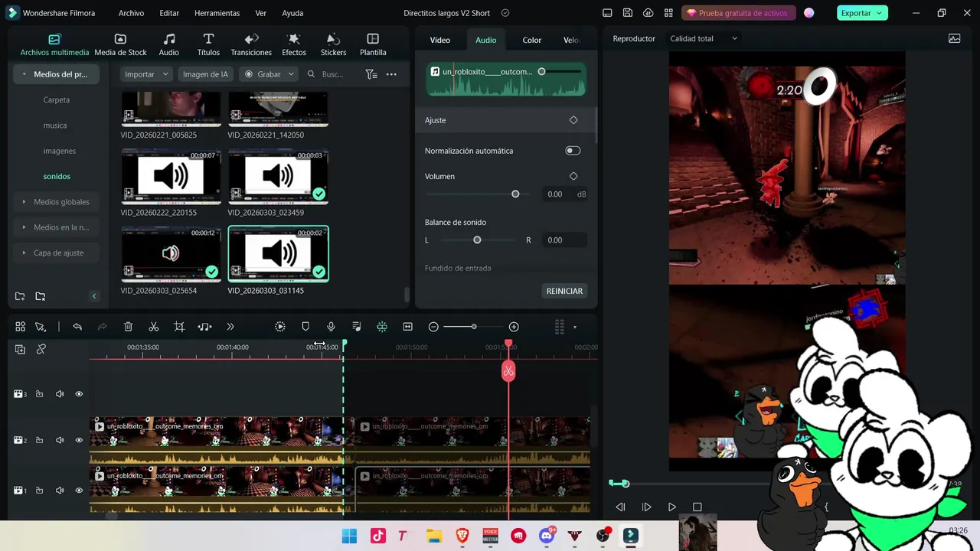Viewport: 980px width, 551px height.
Task: Open the Audio library tab
Action: coord(168,45)
